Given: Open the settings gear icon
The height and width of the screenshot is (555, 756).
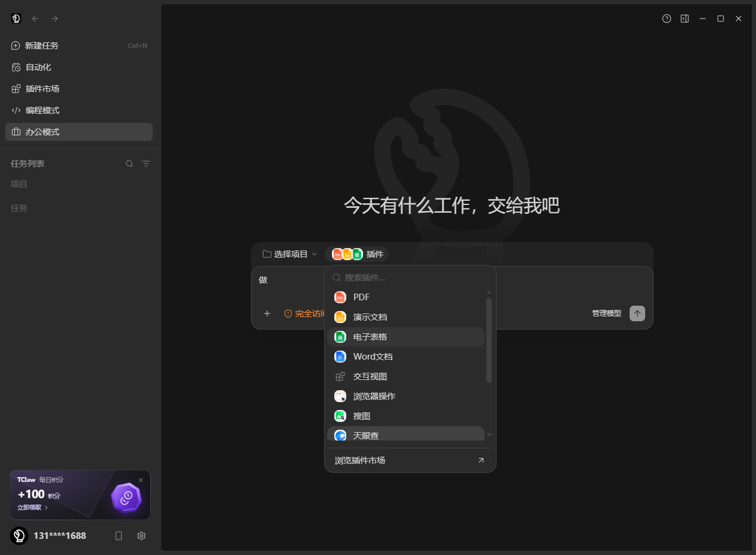Looking at the screenshot, I should click(x=141, y=536).
